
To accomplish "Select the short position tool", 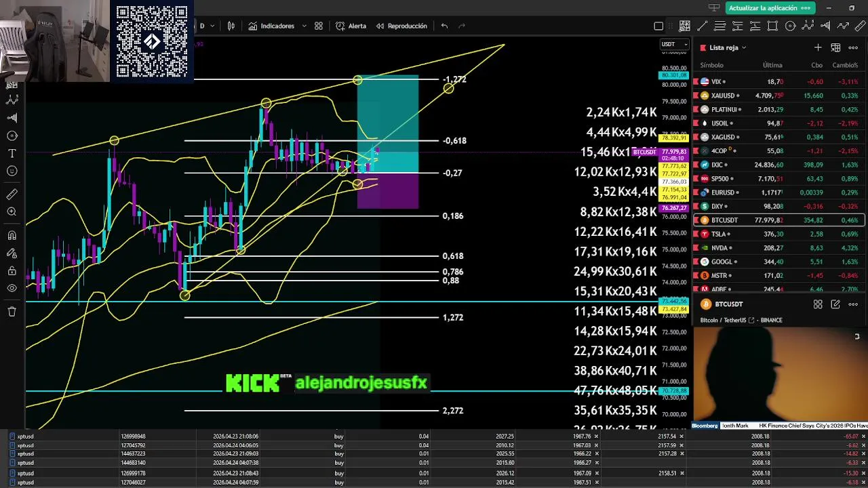I will pyautogui.click(x=738, y=26).
